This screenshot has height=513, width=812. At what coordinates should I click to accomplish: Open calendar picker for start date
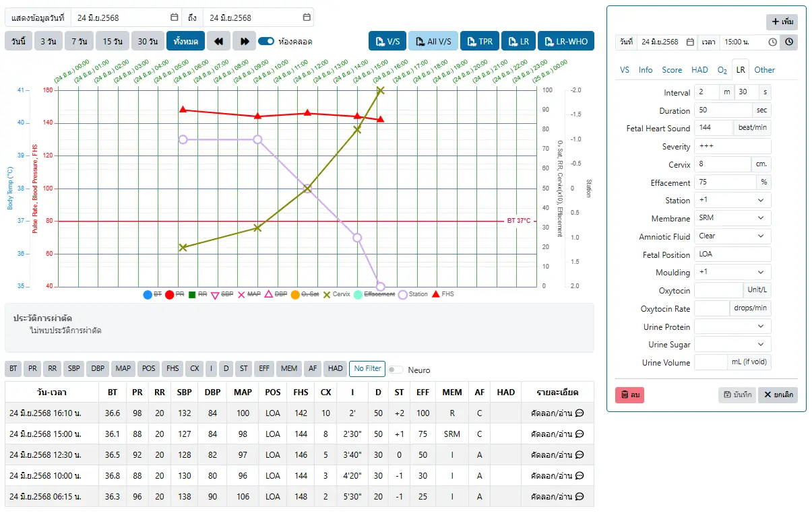click(x=175, y=18)
